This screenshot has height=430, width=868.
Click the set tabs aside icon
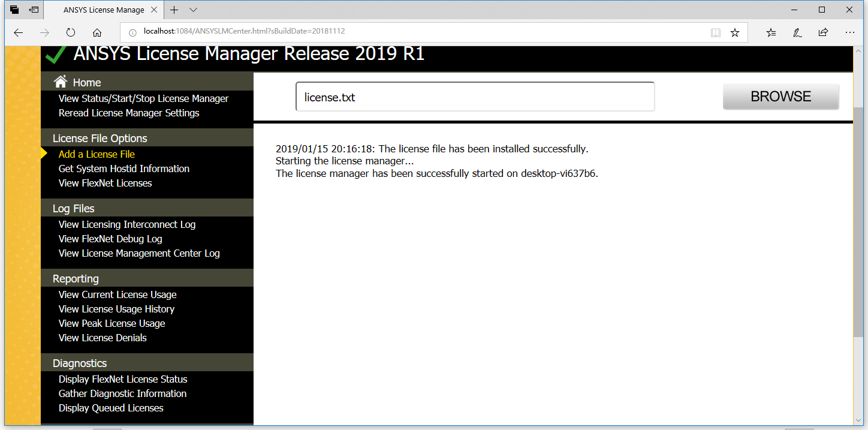pos(34,10)
